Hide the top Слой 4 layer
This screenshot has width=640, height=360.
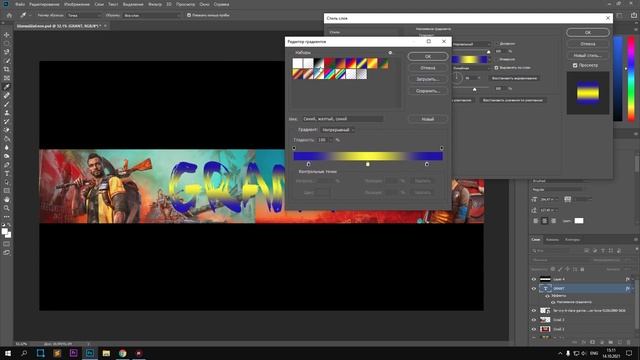[534, 279]
